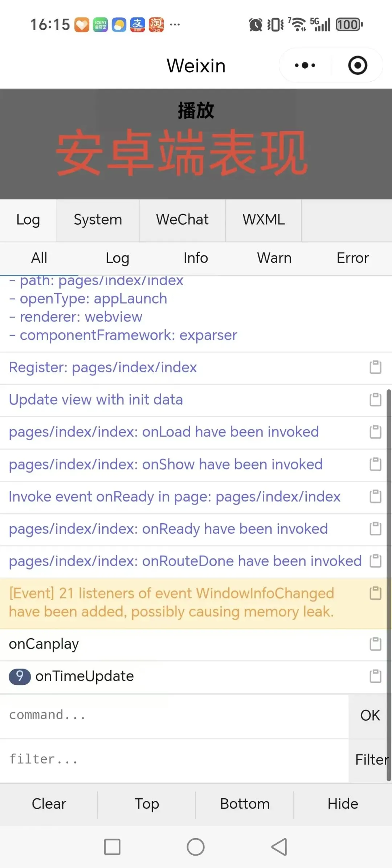Viewport: 392px width, 868px height.
Task: Copy the onCanplay log entry
Action: click(375, 644)
